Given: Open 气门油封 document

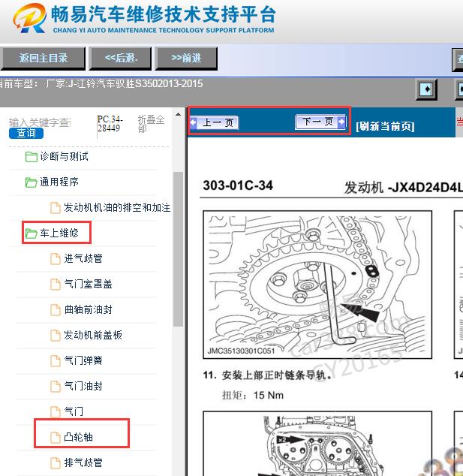Looking at the screenshot, I should pos(83,386).
